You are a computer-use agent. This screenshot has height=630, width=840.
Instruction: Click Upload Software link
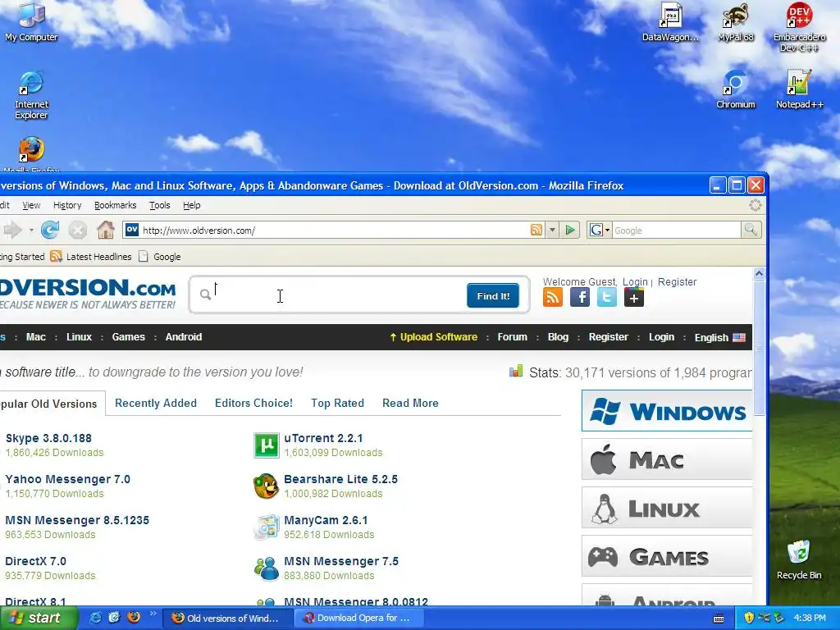click(433, 337)
